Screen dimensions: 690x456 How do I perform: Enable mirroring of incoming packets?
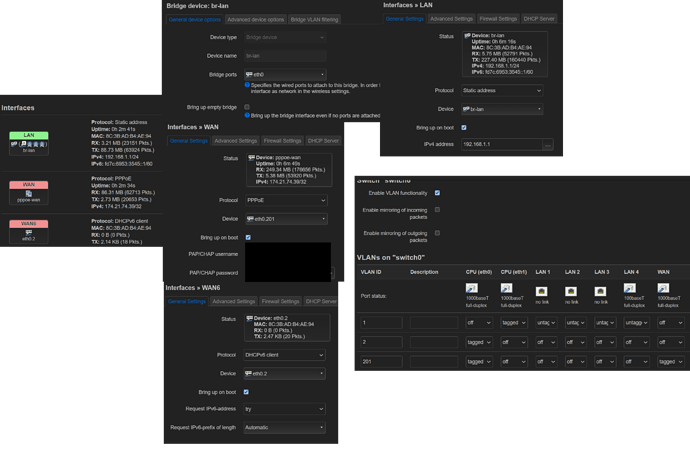click(x=437, y=210)
